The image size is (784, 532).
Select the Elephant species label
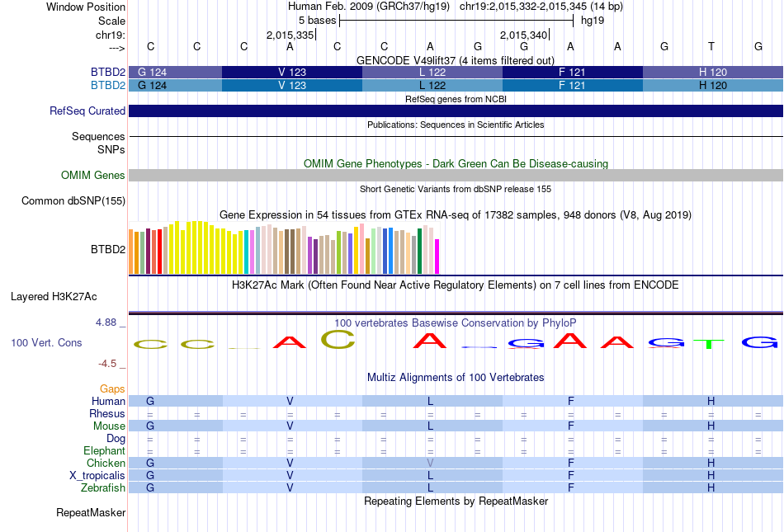[x=104, y=450]
